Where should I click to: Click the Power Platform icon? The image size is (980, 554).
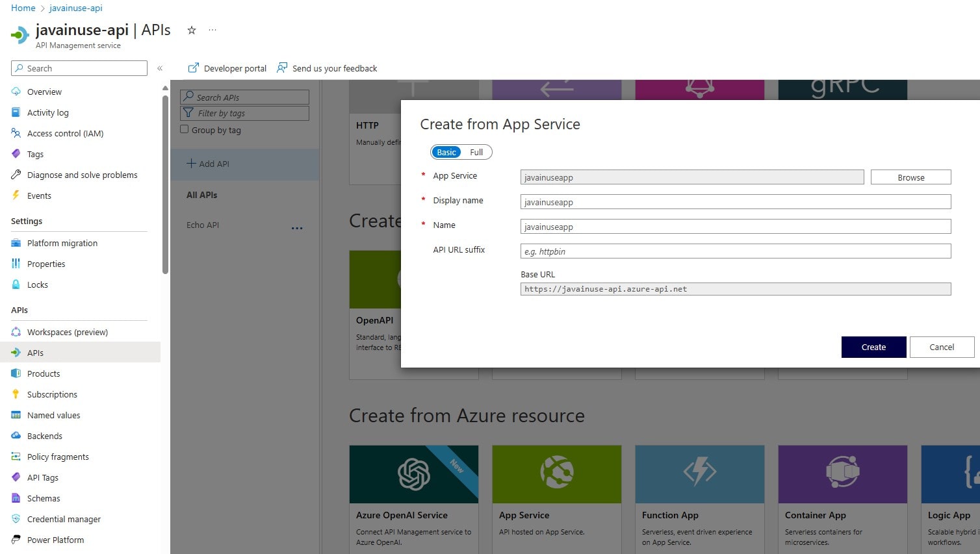[x=16, y=540]
